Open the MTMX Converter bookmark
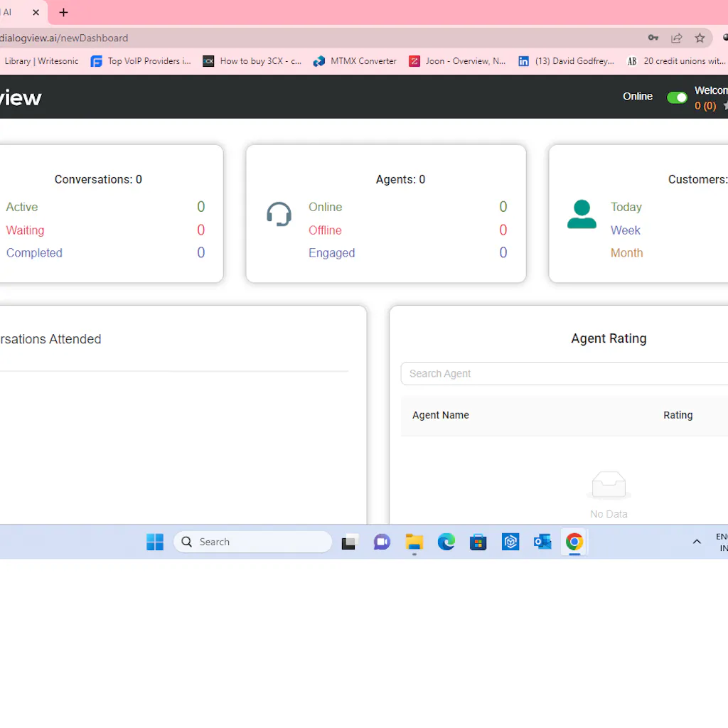Screen dimensions: 728x728 click(x=355, y=61)
